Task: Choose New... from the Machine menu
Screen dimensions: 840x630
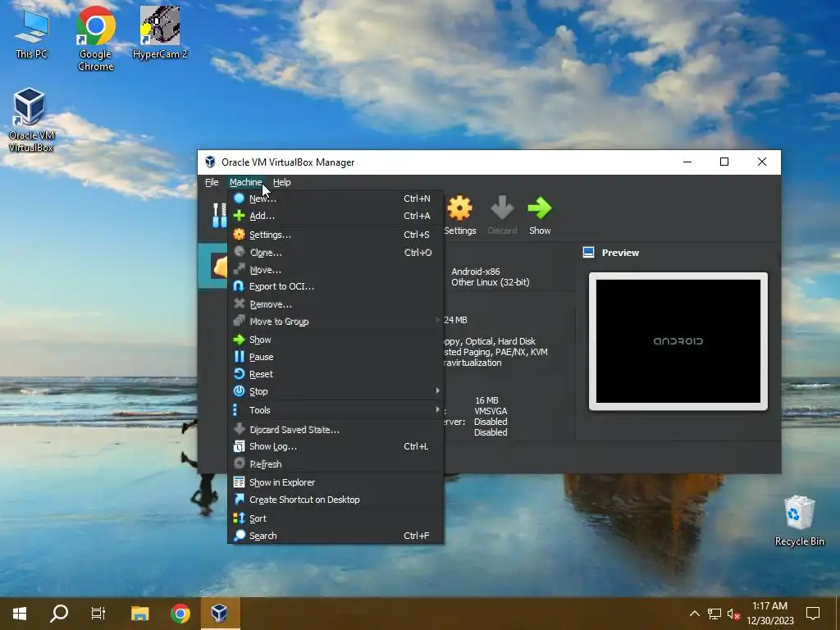Action: pos(336,199)
